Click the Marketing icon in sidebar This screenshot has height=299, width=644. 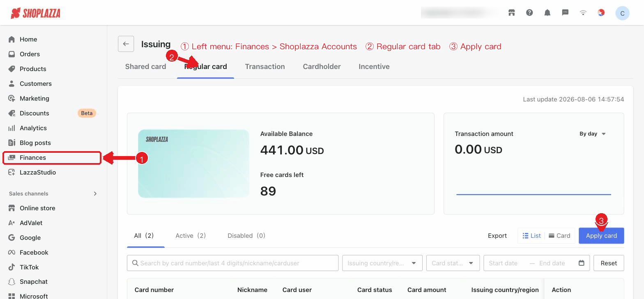[x=12, y=99]
